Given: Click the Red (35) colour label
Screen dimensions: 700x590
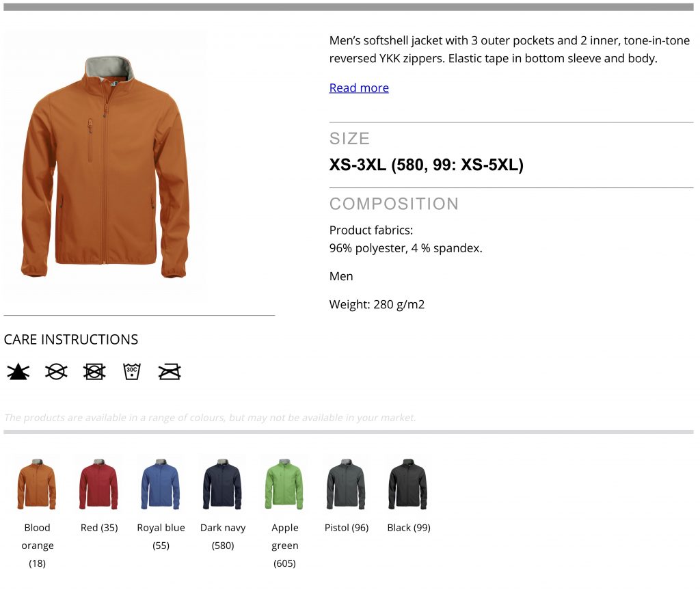Looking at the screenshot, I should point(99,528).
